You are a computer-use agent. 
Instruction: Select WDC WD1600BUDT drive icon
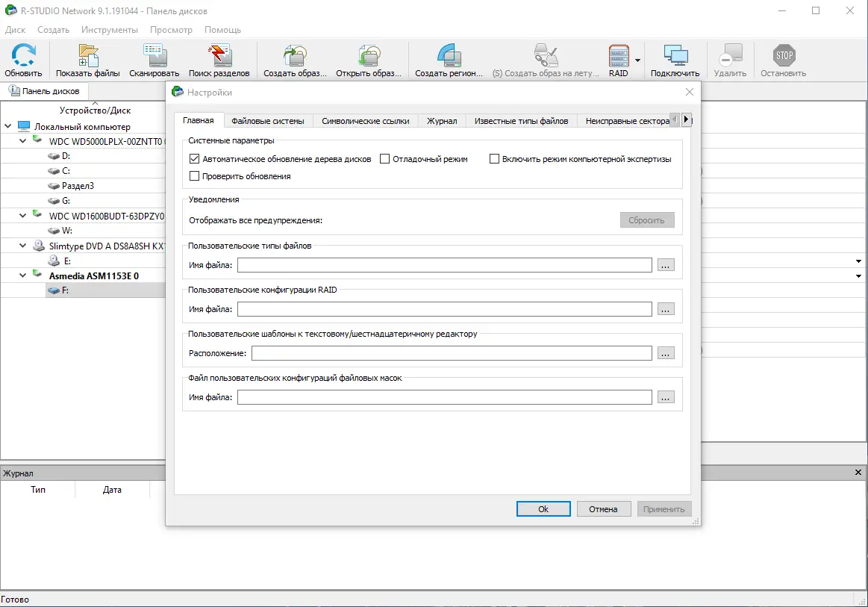point(37,215)
